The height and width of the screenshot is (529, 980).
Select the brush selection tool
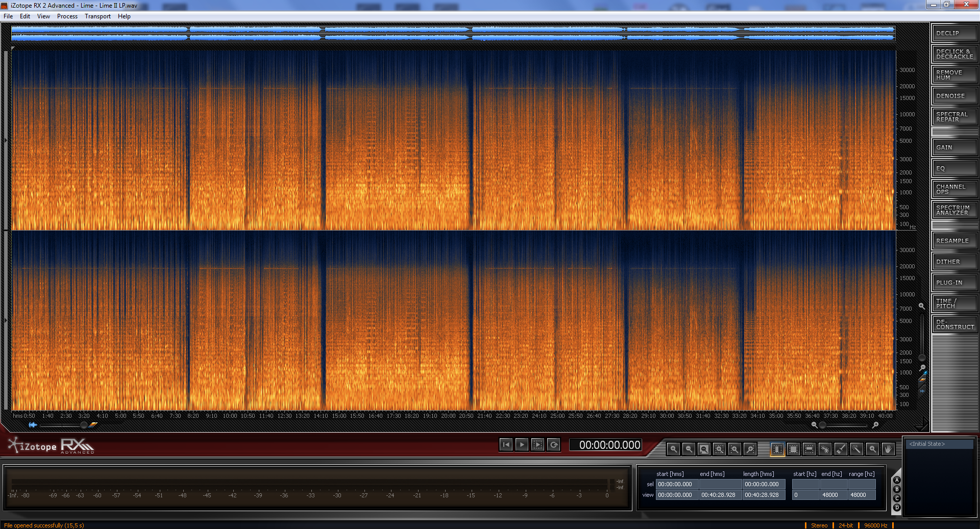pyautogui.click(x=841, y=449)
